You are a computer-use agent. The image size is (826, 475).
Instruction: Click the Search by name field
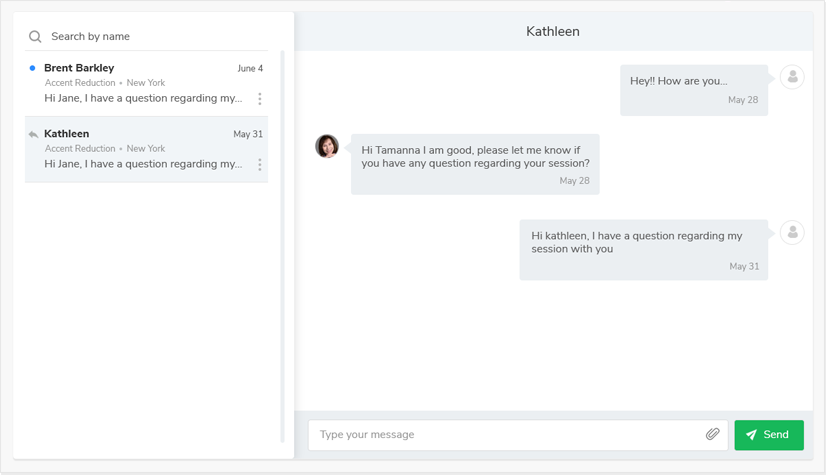146,36
